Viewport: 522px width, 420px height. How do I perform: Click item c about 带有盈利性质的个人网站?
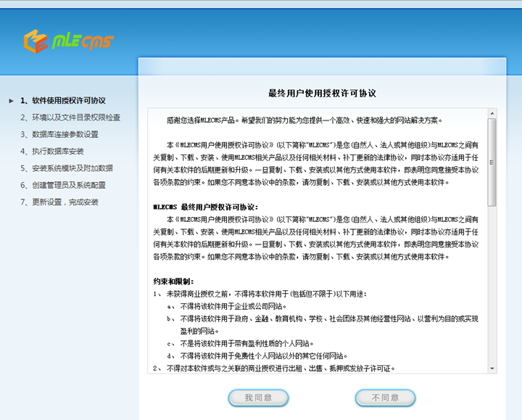coord(240,343)
